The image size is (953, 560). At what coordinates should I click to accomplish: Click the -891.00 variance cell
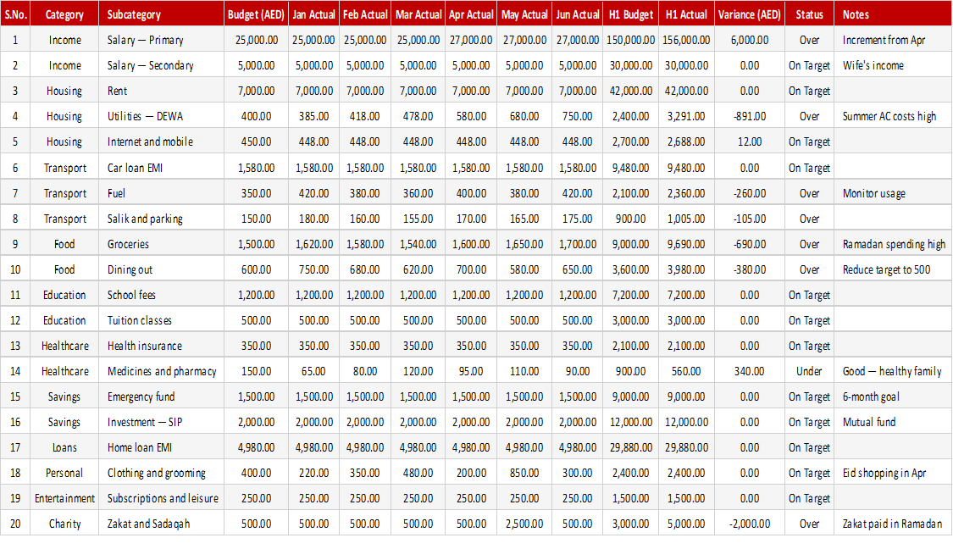tap(750, 117)
